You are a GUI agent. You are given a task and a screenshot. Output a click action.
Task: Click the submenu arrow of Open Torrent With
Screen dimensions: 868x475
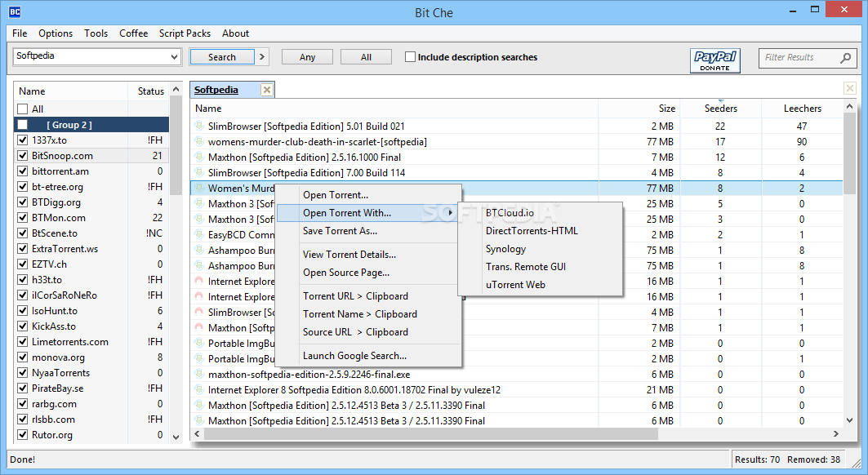click(x=451, y=212)
